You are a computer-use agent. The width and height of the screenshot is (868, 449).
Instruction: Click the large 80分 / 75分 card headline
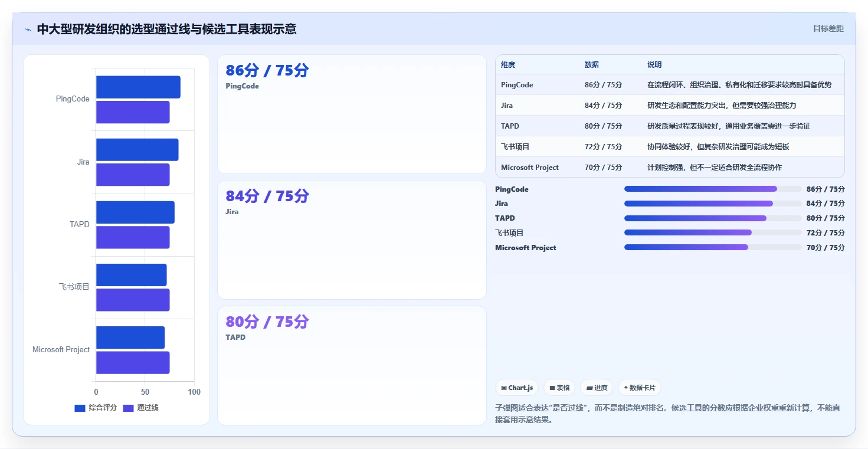267,322
